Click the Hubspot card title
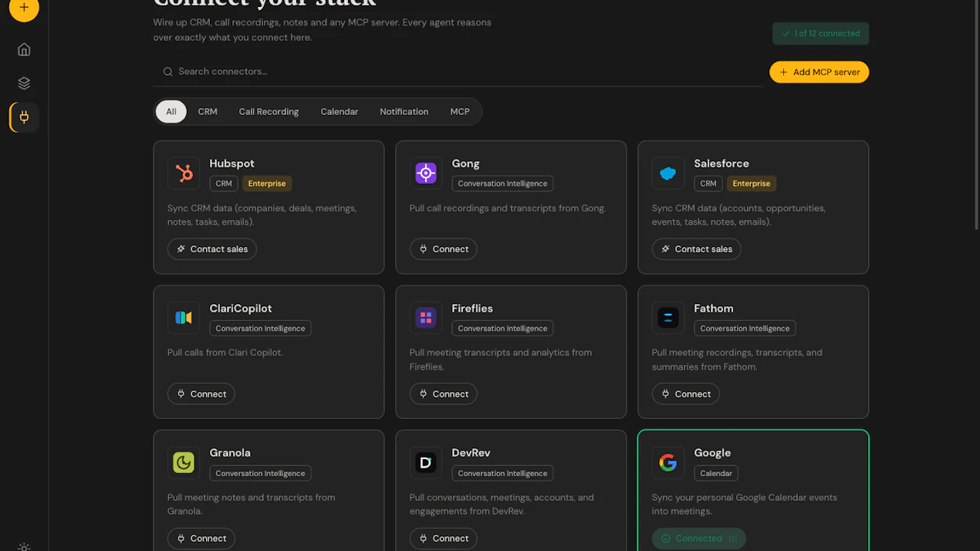 [x=231, y=164]
